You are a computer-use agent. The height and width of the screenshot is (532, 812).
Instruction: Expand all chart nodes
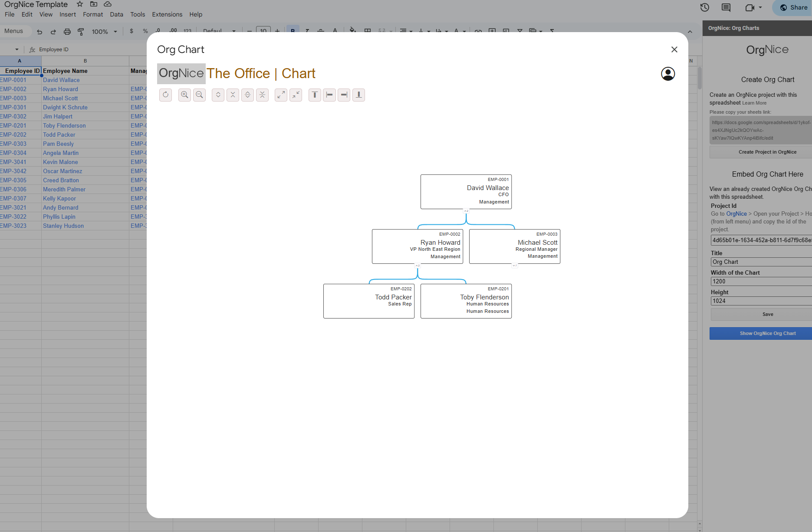point(248,95)
